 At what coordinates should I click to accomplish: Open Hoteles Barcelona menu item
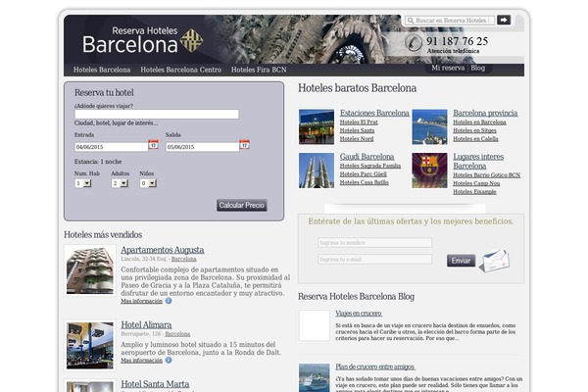pyautogui.click(x=102, y=70)
